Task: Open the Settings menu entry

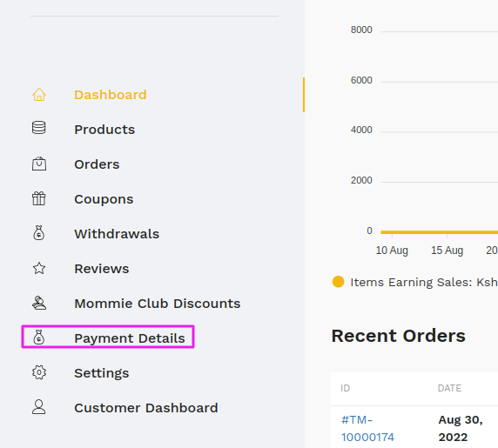Action: click(102, 373)
